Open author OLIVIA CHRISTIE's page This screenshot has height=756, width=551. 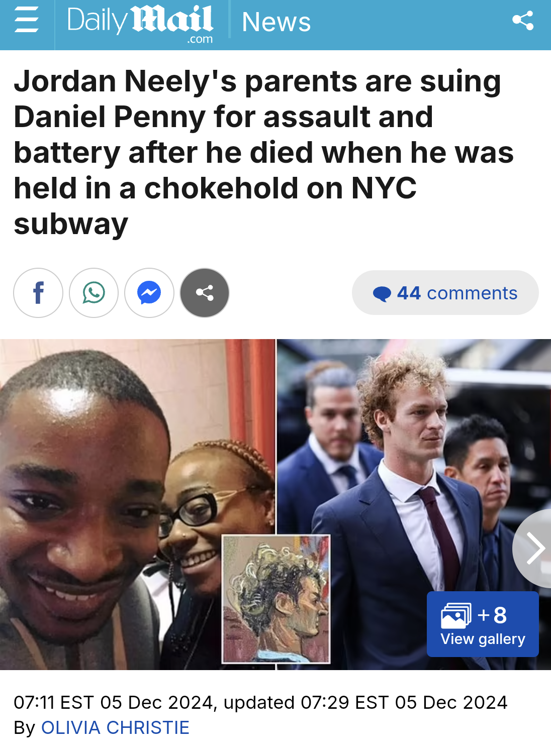coord(115,728)
